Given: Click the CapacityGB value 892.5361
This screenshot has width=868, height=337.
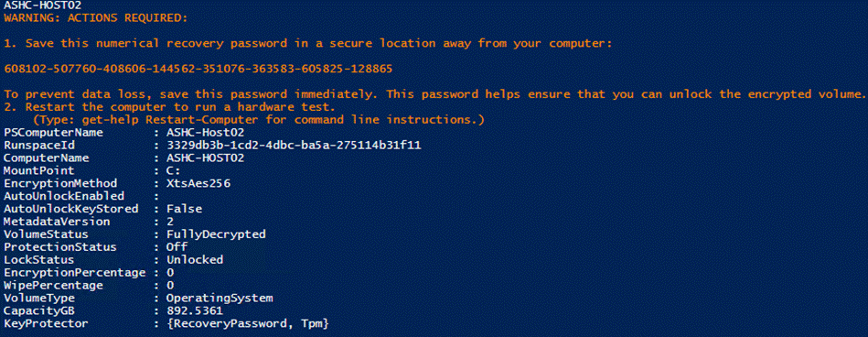Looking at the screenshot, I should click(196, 311).
